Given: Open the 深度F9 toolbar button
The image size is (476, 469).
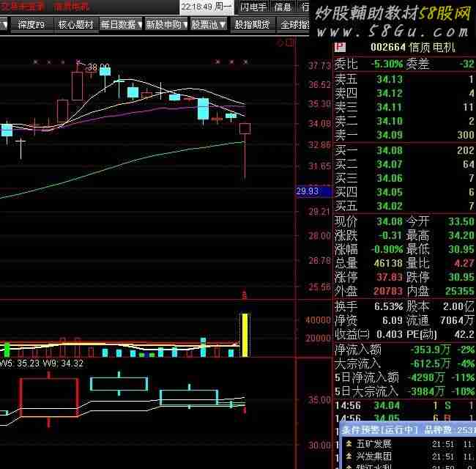Looking at the screenshot, I should click(x=31, y=25).
